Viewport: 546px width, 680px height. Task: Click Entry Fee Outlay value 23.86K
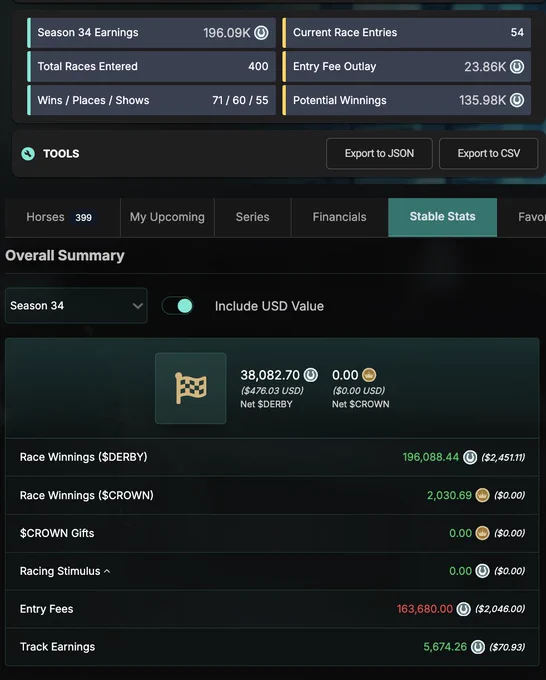click(x=485, y=67)
